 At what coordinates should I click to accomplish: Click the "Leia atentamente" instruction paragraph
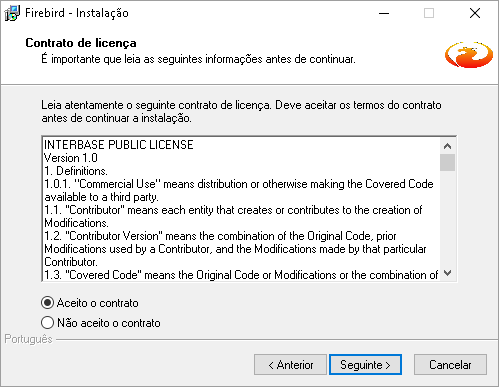tap(241, 111)
